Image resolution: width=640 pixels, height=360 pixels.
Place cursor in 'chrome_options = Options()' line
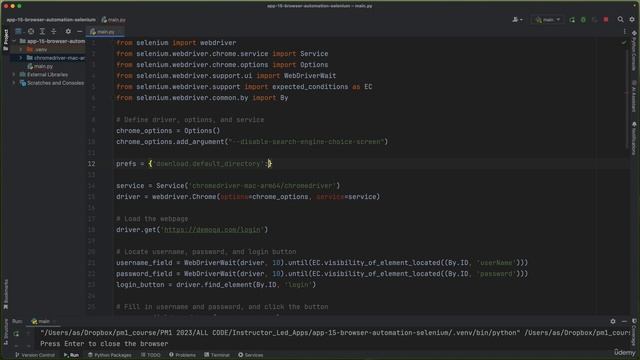coord(168,131)
